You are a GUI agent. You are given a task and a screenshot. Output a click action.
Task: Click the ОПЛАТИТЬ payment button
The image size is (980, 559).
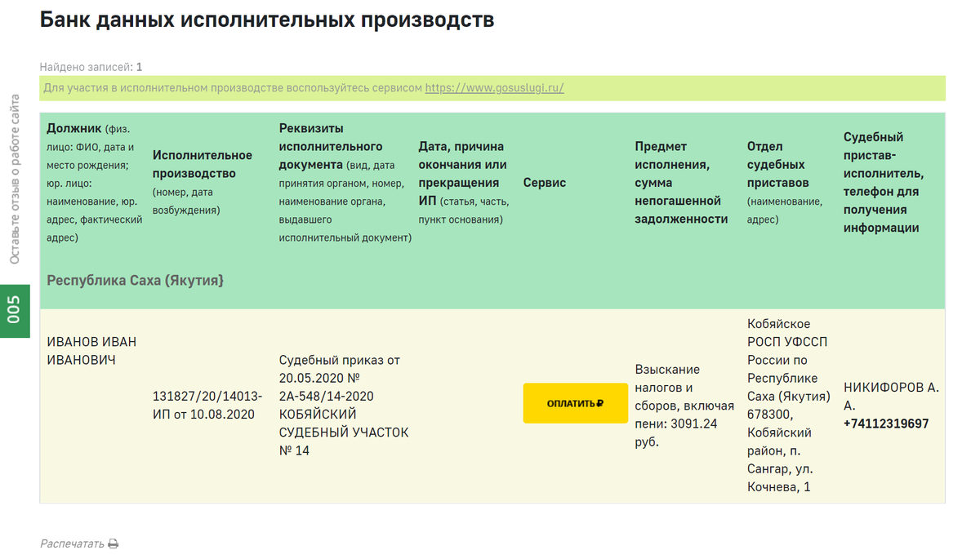tap(575, 403)
